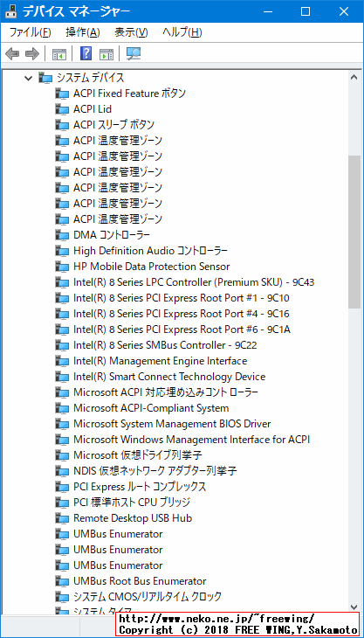Select PCI Express Root Port #1 - 9C10
The height and width of the screenshot is (638, 364).
[x=182, y=298]
